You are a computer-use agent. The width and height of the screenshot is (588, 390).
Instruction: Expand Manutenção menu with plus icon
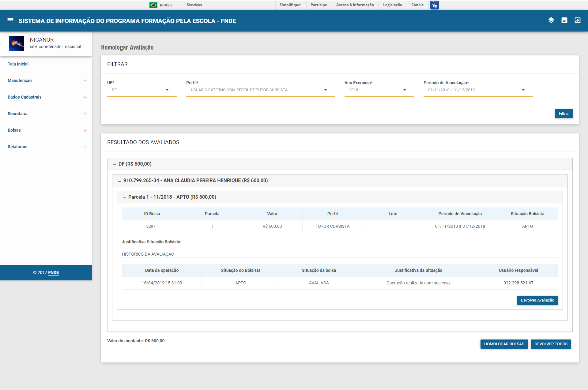point(85,81)
